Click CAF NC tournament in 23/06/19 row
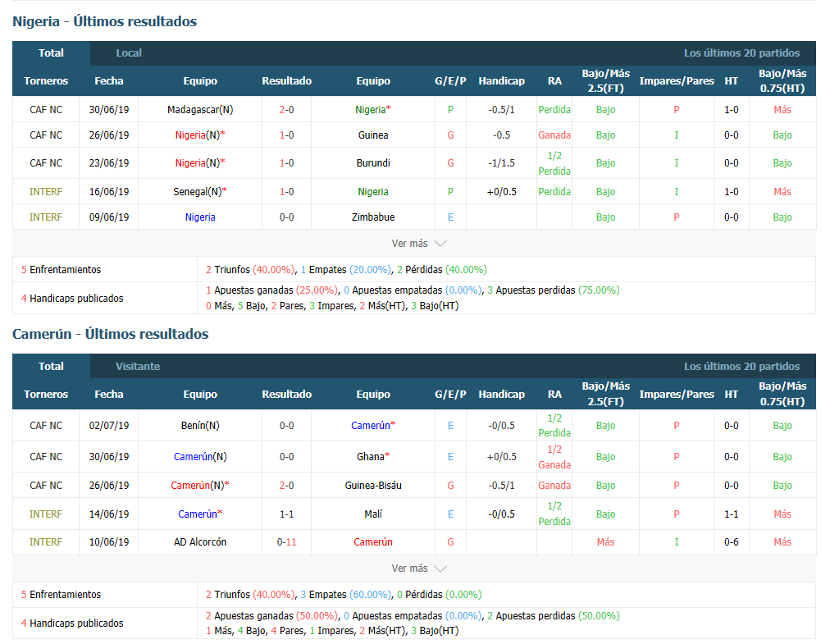This screenshot has width=821, height=644. [46, 162]
